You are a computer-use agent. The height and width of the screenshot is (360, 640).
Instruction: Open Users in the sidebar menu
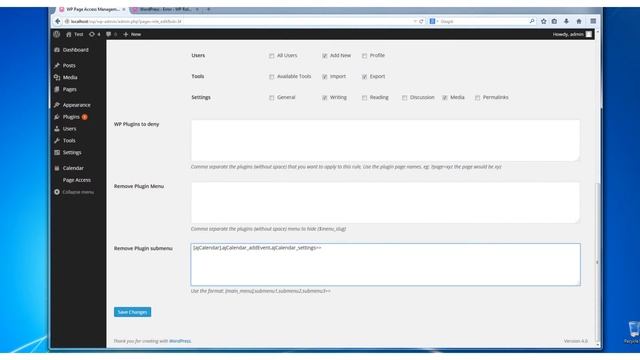point(69,129)
